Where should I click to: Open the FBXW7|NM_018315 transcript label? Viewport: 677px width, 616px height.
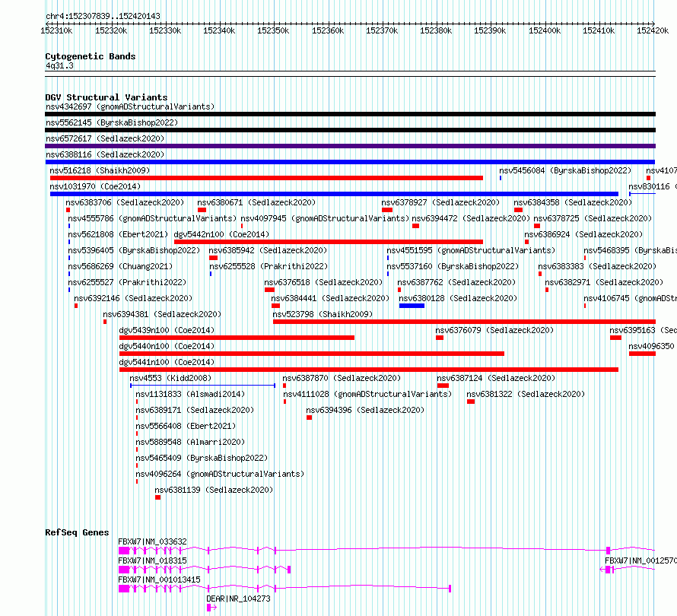(x=152, y=560)
